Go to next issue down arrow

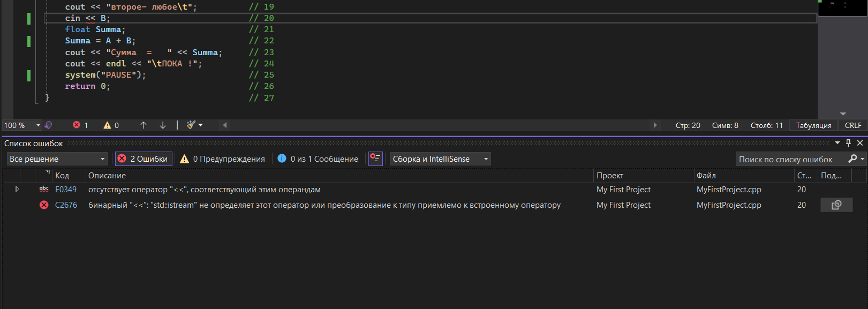[163, 125]
